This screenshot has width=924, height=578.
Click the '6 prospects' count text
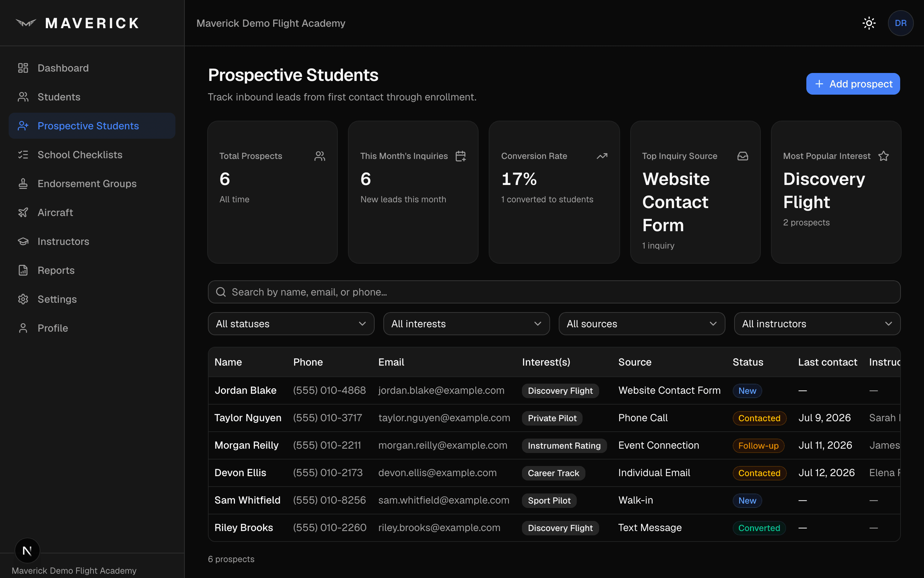(231, 559)
